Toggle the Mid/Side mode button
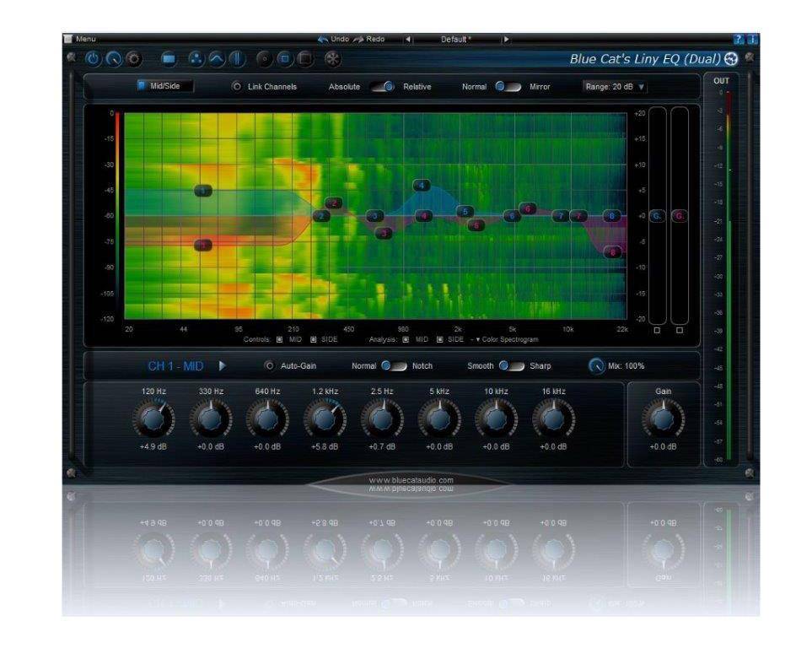This screenshot has height=648, width=812. point(164,86)
